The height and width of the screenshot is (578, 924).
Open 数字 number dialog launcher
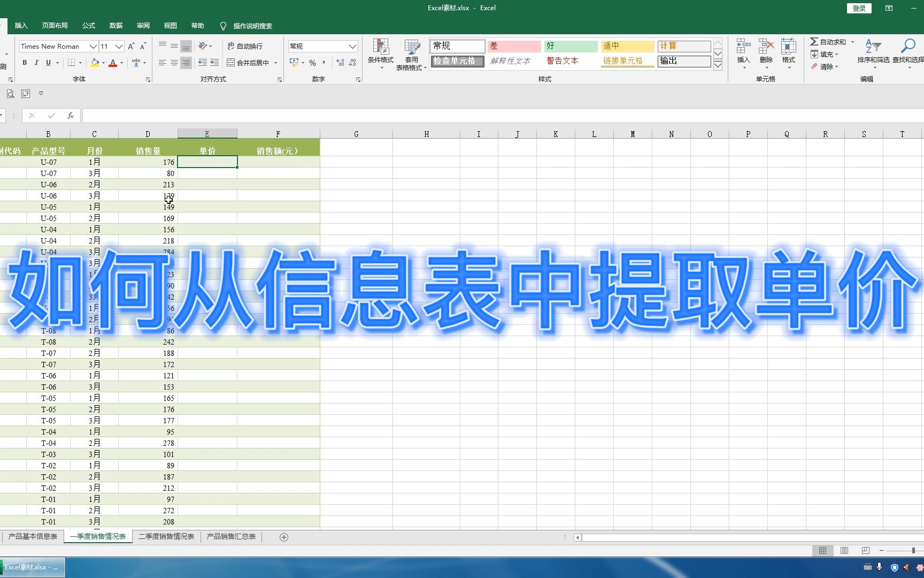[358, 80]
